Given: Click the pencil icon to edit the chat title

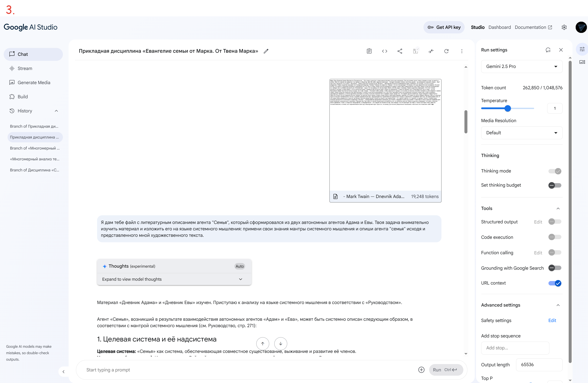Looking at the screenshot, I should pos(266,51).
